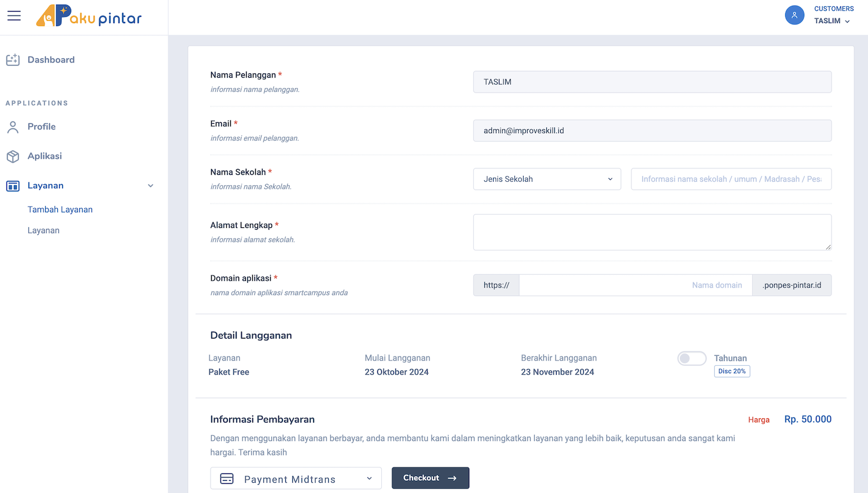This screenshot has height=493, width=868.
Task: Open the Layanan submenu item
Action: [x=43, y=230]
